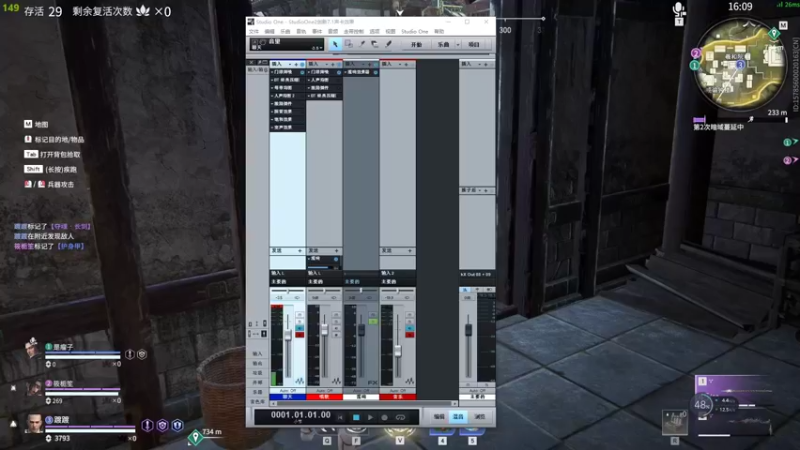The width and height of the screenshot is (800, 450).
Task: Click volume fader on 音乐 channel
Action: (398, 351)
